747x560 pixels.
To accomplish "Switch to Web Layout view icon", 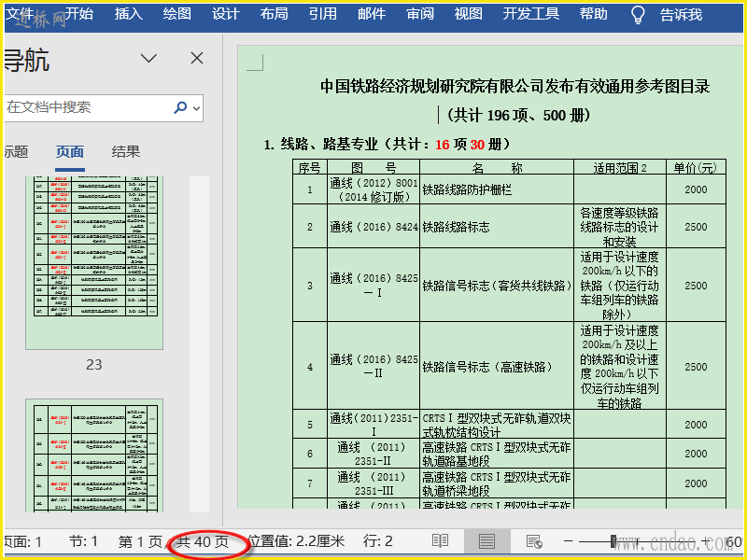I will (x=534, y=541).
